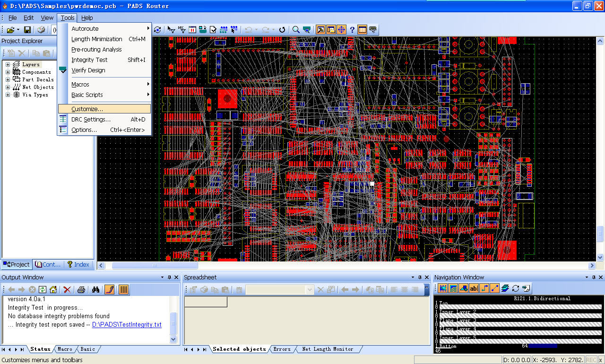Click the select filter arrow icon in toolbar
Viewport: 605px width, 364px height.
point(172,30)
